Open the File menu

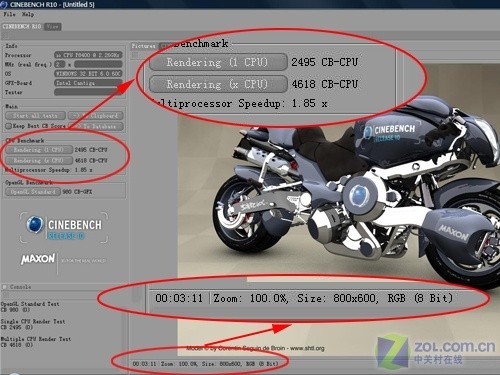click(x=9, y=14)
